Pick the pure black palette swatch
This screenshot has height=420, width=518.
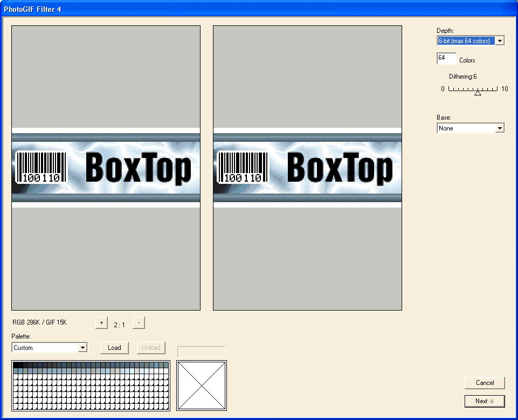16,365
